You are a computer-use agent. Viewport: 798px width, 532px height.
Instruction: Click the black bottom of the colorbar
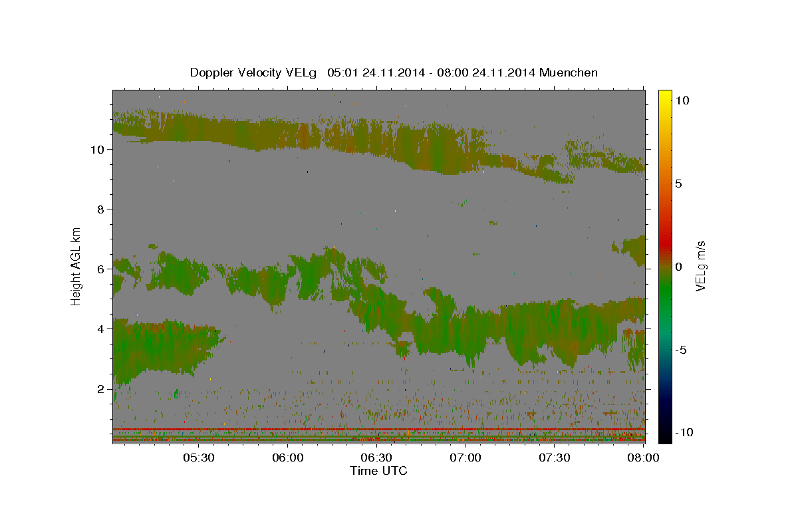pyautogui.click(x=665, y=436)
